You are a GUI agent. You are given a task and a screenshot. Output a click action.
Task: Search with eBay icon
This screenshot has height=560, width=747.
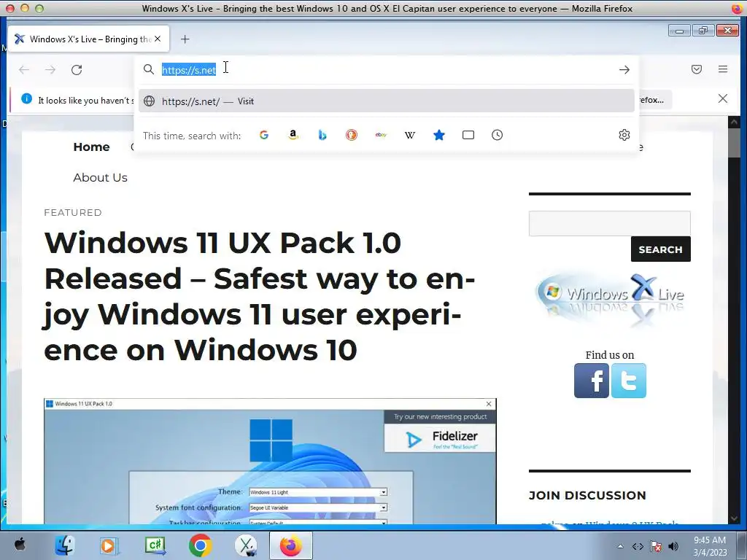(381, 135)
